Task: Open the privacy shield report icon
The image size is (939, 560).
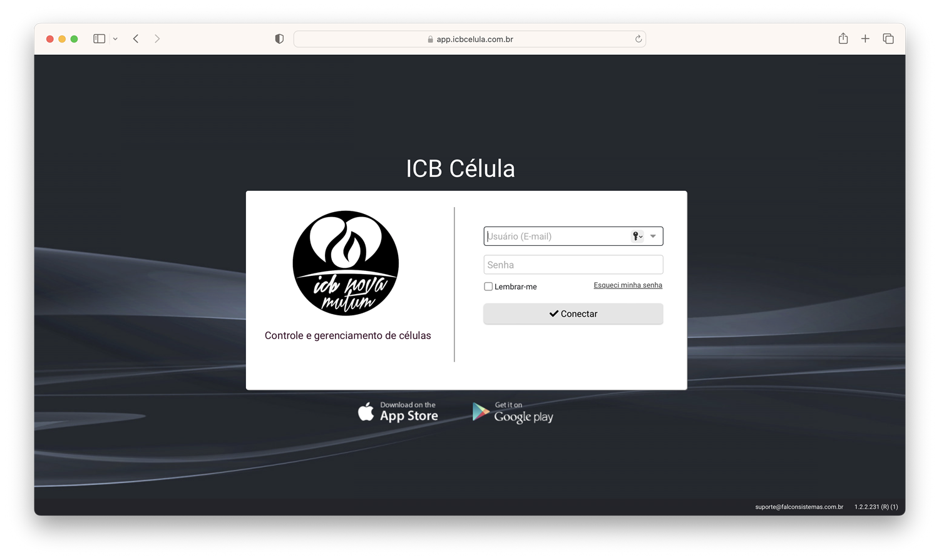Action: point(279,39)
